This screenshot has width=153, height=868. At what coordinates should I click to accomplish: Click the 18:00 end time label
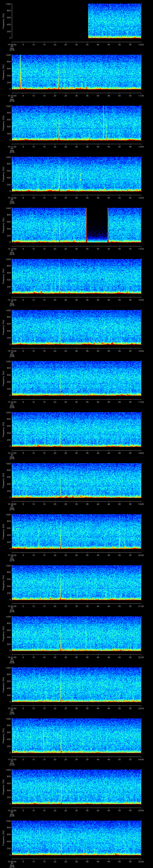(x=141, y=453)
